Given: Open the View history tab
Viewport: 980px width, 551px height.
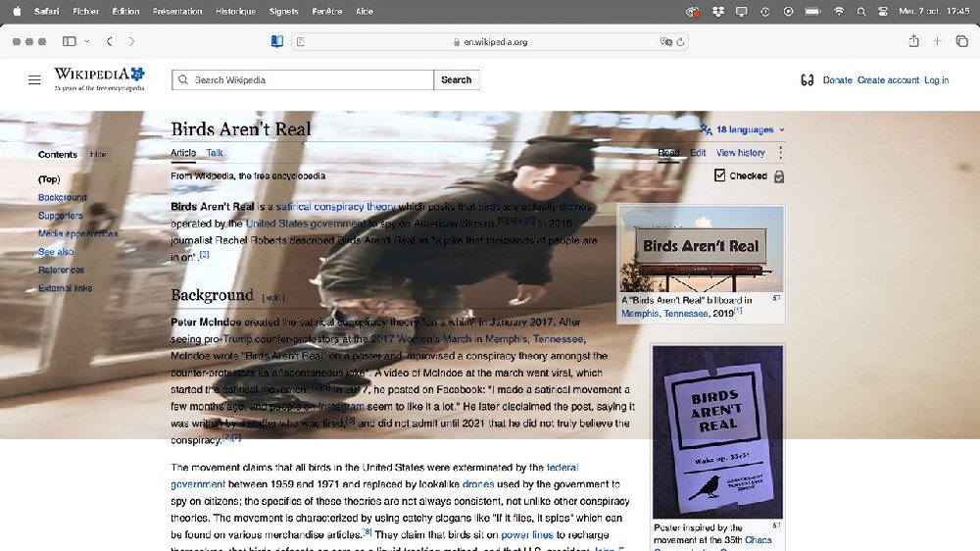Looking at the screenshot, I should pos(740,153).
